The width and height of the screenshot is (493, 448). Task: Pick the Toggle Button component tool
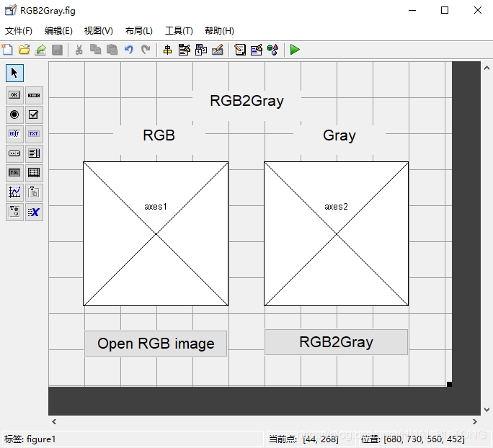(x=14, y=173)
